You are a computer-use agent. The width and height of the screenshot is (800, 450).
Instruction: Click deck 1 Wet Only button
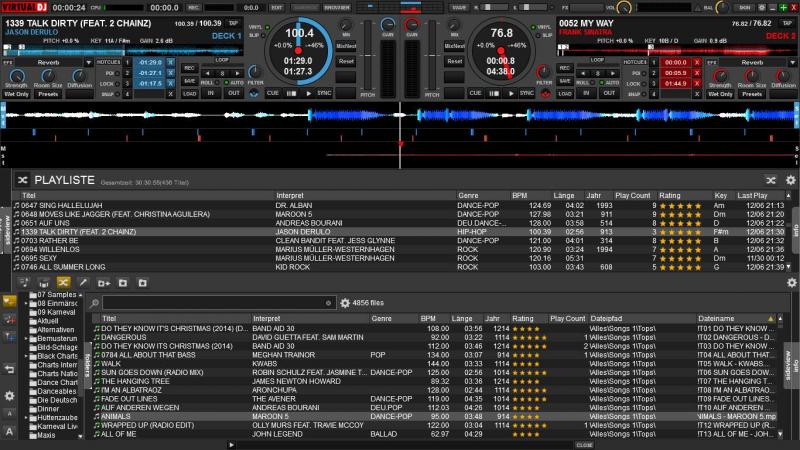(x=17, y=94)
